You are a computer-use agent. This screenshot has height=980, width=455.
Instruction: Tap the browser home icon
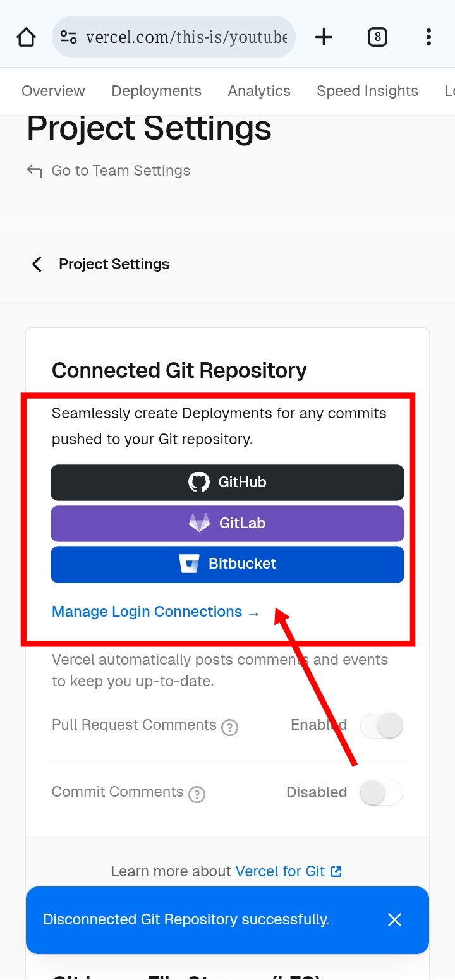(27, 37)
